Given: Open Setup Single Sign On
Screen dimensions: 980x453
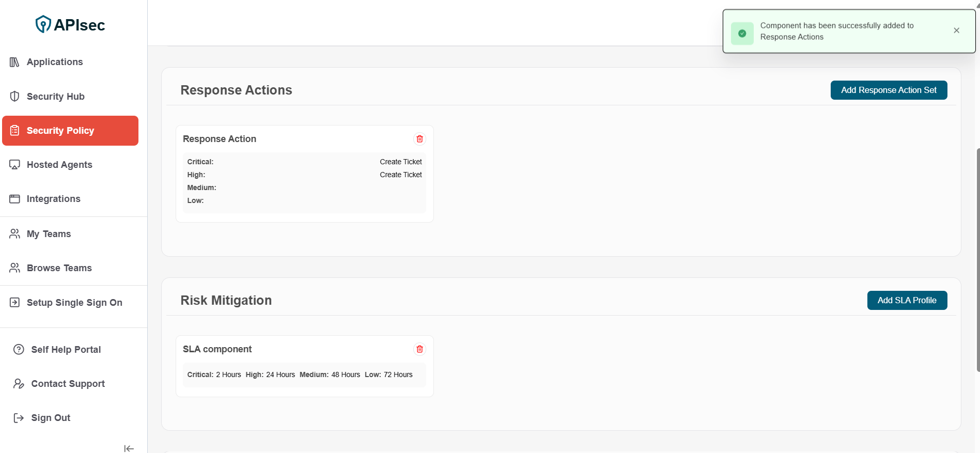Looking at the screenshot, I should pos(74,303).
